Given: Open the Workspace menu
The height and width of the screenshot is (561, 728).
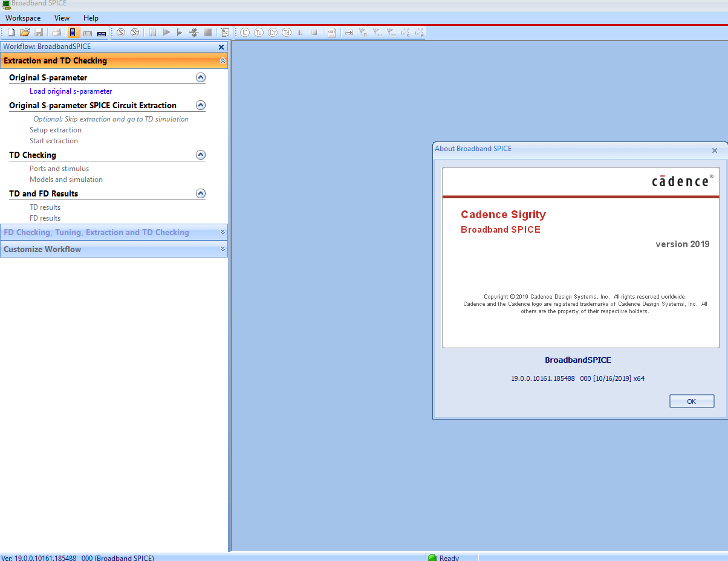Looking at the screenshot, I should [23, 18].
